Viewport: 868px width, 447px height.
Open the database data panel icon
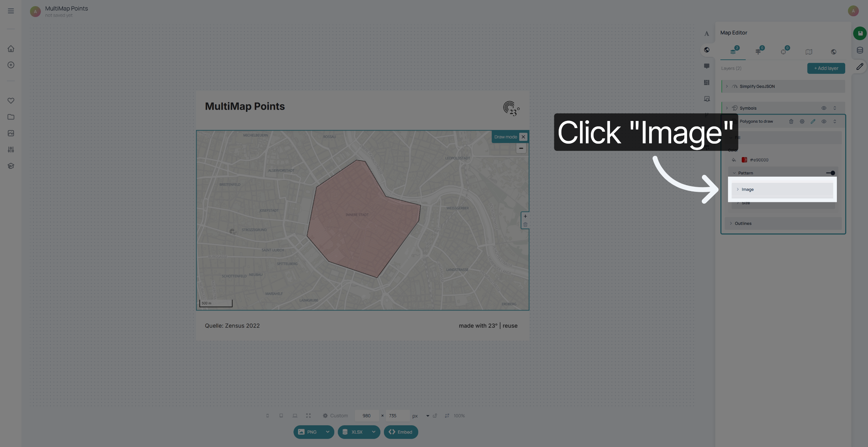tap(860, 50)
